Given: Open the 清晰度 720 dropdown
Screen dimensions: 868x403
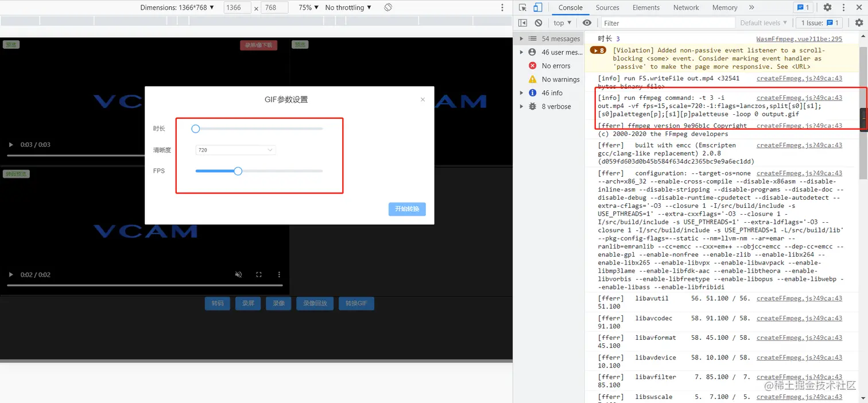Looking at the screenshot, I should [235, 150].
